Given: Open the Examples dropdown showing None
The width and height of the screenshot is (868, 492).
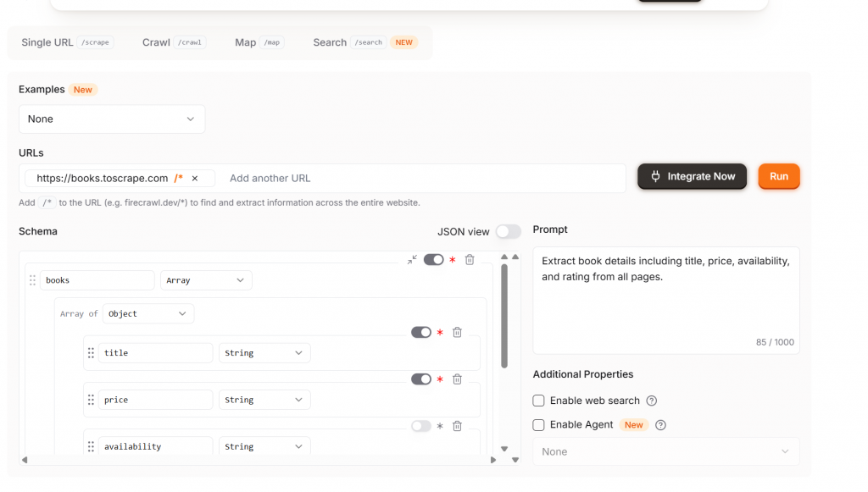Looking at the screenshot, I should [111, 119].
